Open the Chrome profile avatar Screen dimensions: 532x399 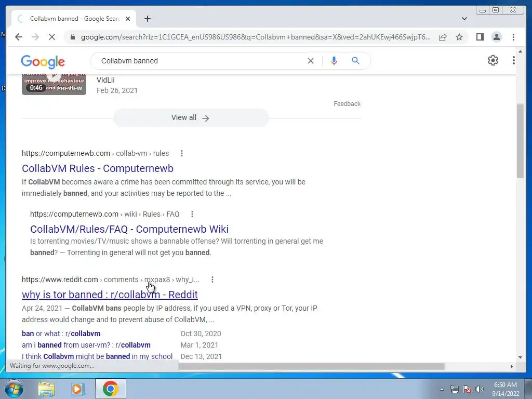tap(496, 37)
